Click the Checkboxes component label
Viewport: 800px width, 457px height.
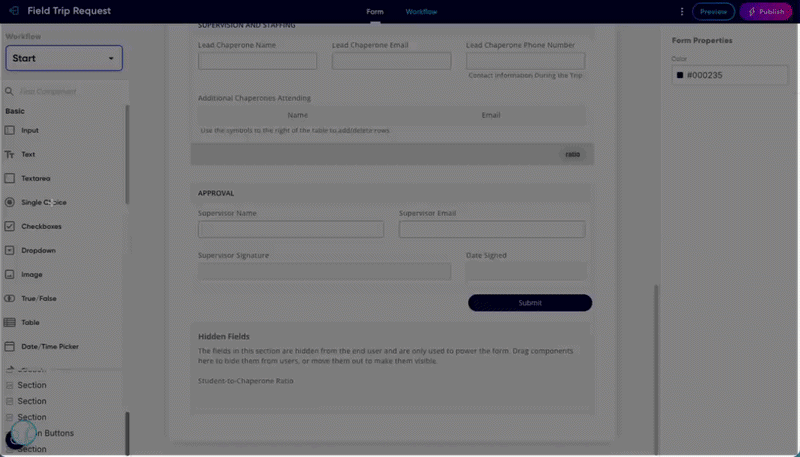(41, 226)
